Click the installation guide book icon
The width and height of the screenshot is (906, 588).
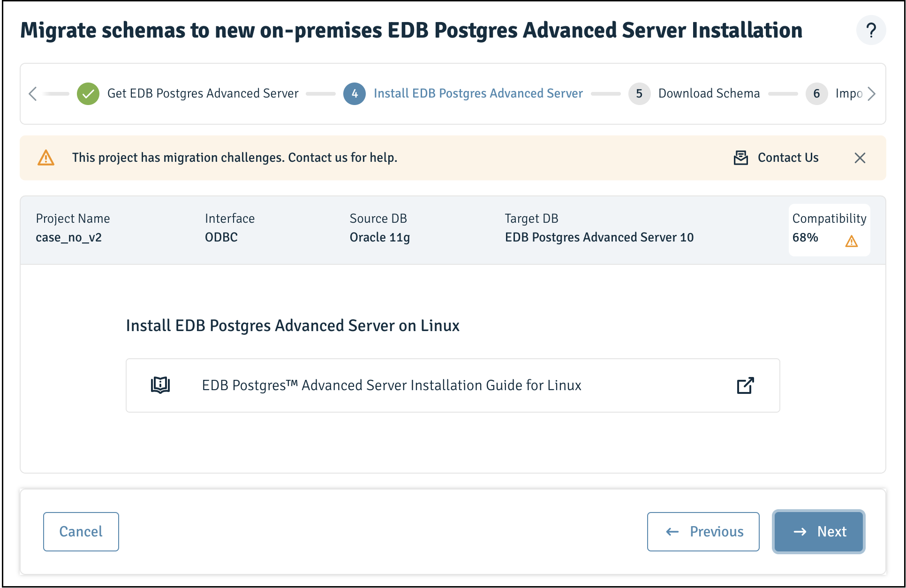click(x=160, y=385)
